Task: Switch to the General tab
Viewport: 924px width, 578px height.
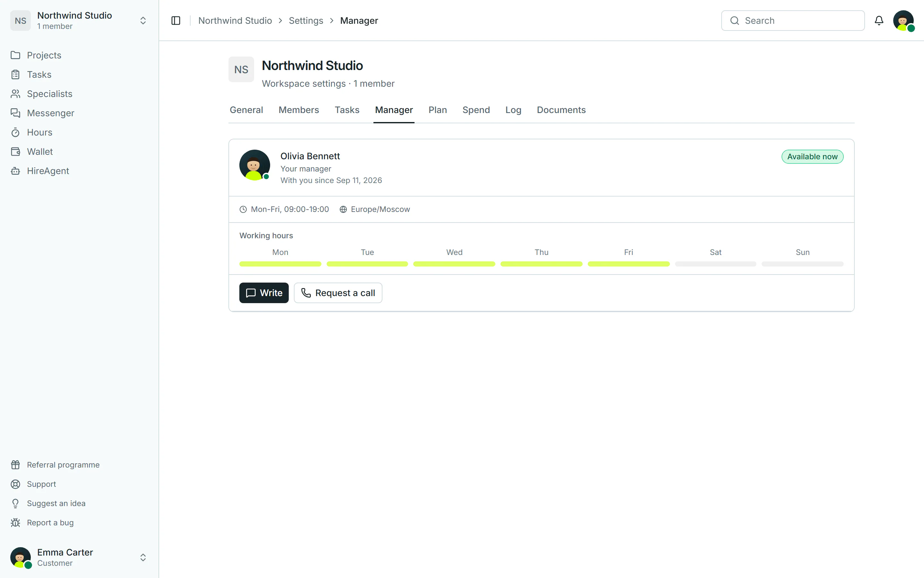Action: [246, 110]
